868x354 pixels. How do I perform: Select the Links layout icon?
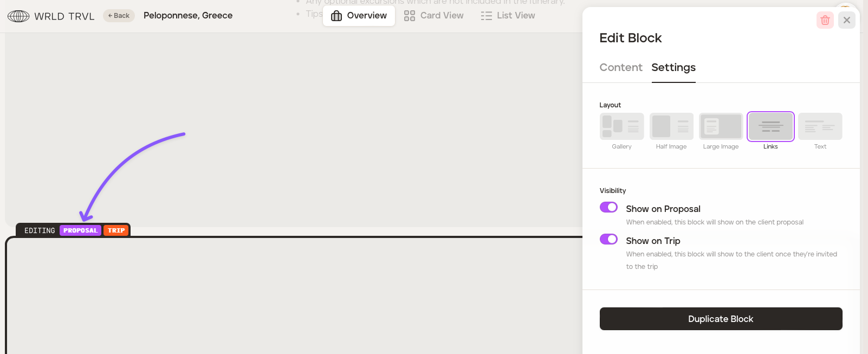770,126
